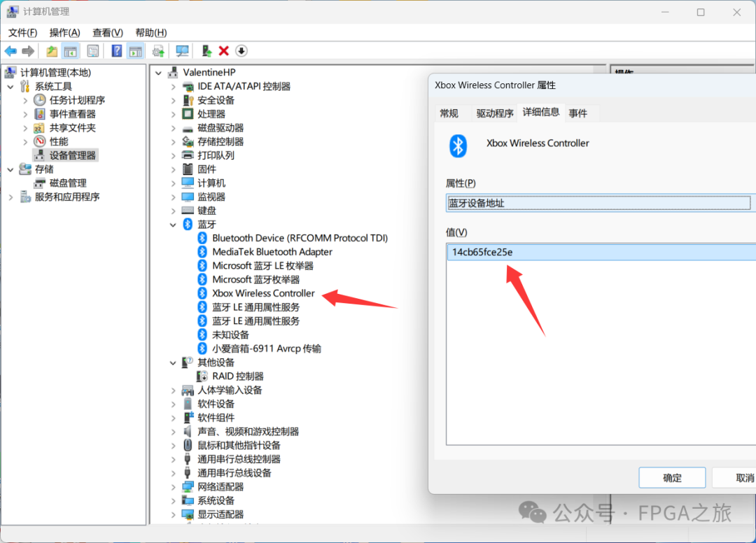Select Microsoft 蓝牙 LE 枚举器

tap(262, 266)
